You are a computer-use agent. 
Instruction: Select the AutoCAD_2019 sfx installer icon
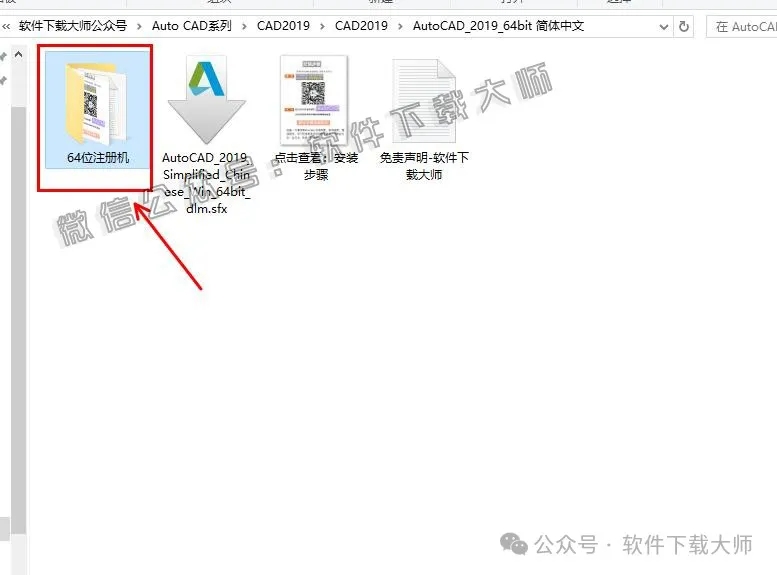coord(206,100)
